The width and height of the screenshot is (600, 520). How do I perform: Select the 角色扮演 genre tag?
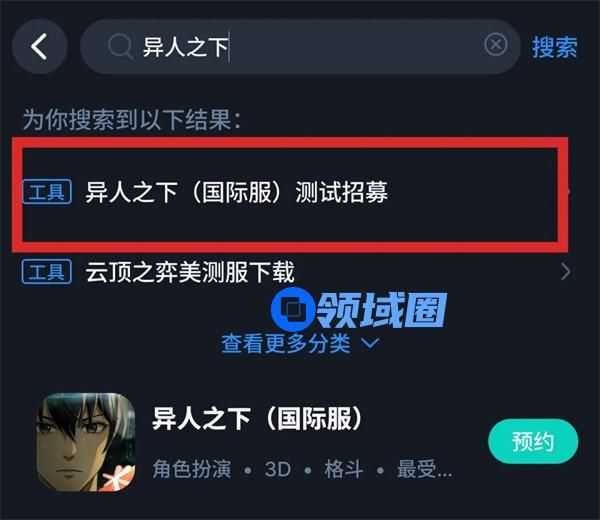click(192, 469)
